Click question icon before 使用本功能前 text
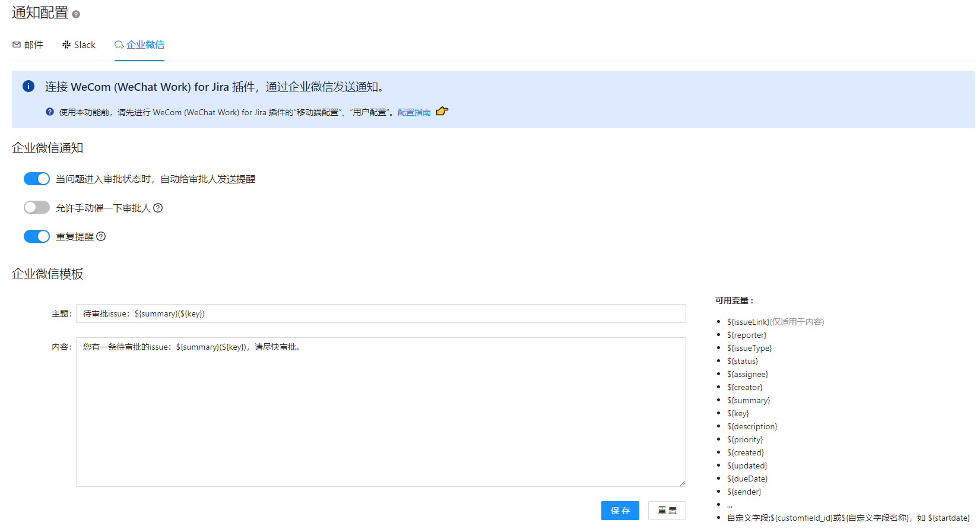The height and width of the screenshot is (529, 980). click(50, 112)
